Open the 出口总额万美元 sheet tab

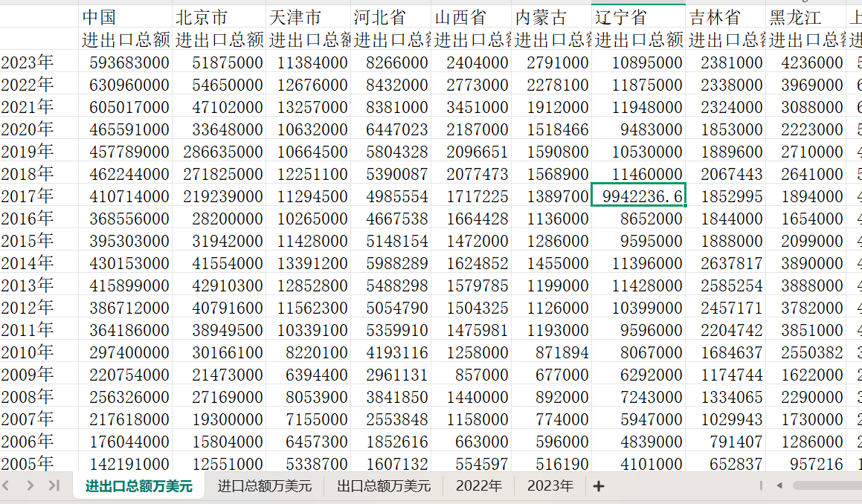click(x=384, y=486)
